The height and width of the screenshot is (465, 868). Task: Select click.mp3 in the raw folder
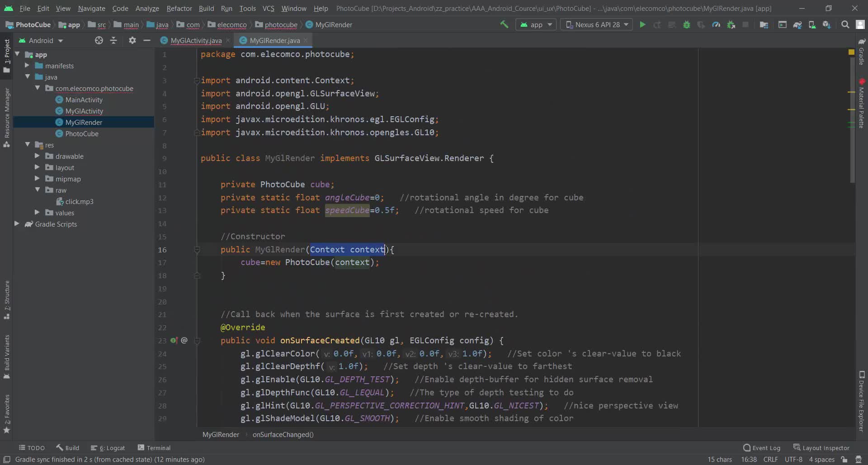(x=79, y=201)
